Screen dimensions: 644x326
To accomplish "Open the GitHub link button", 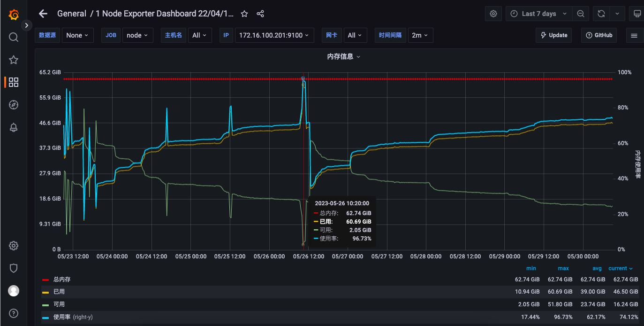I will coord(599,35).
